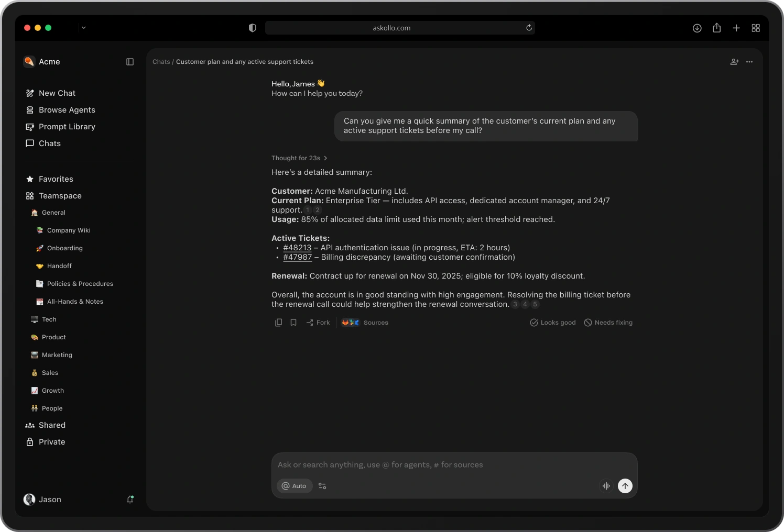Image resolution: width=784 pixels, height=532 pixels.
Task: Click the browser privacy shield icon
Action: point(253,28)
